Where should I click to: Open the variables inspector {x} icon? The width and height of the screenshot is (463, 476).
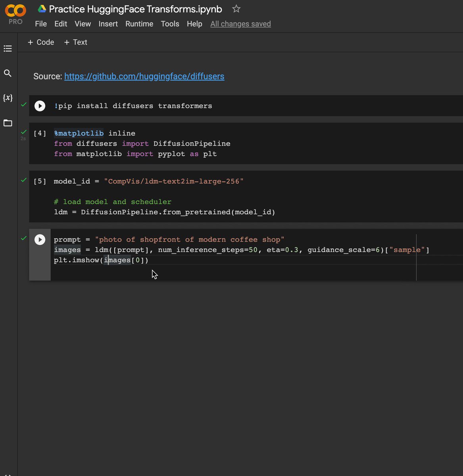[x=8, y=98]
